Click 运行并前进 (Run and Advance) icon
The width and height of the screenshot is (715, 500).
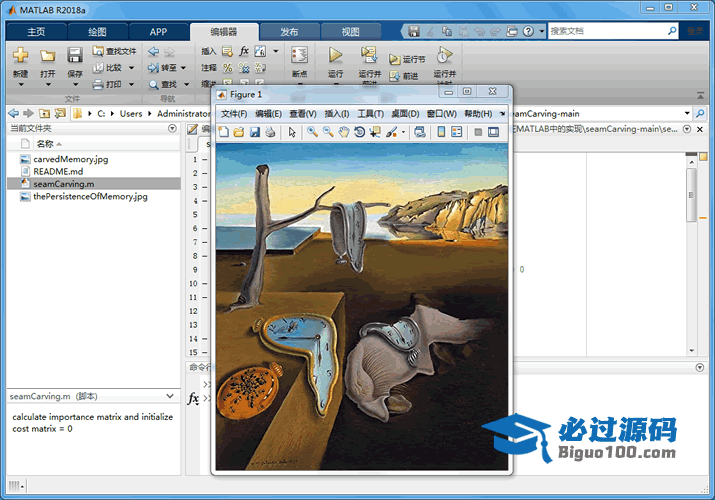369,55
